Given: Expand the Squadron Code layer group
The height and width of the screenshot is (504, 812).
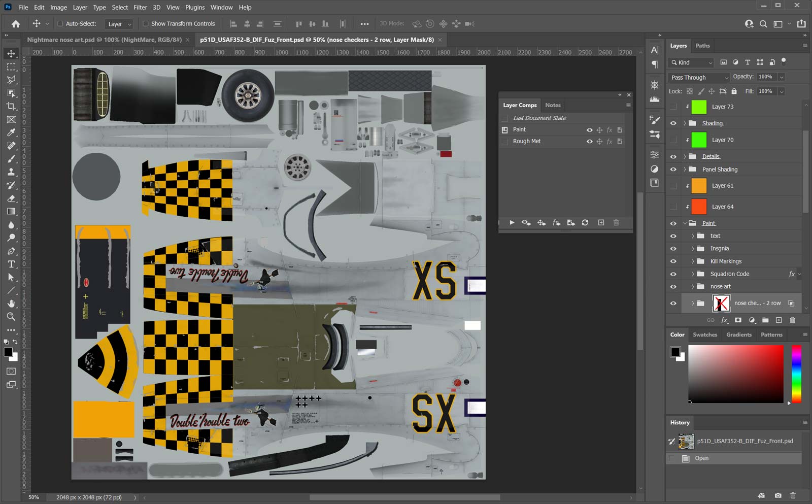Looking at the screenshot, I should click(x=693, y=274).
